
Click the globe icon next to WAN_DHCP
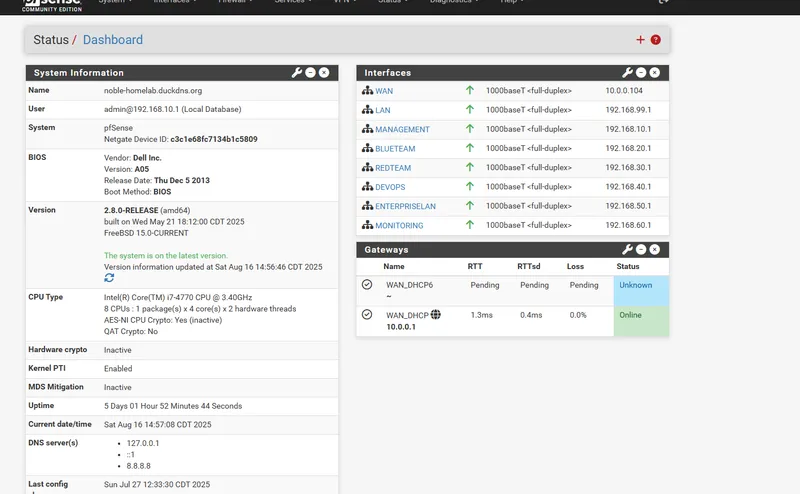436,314
